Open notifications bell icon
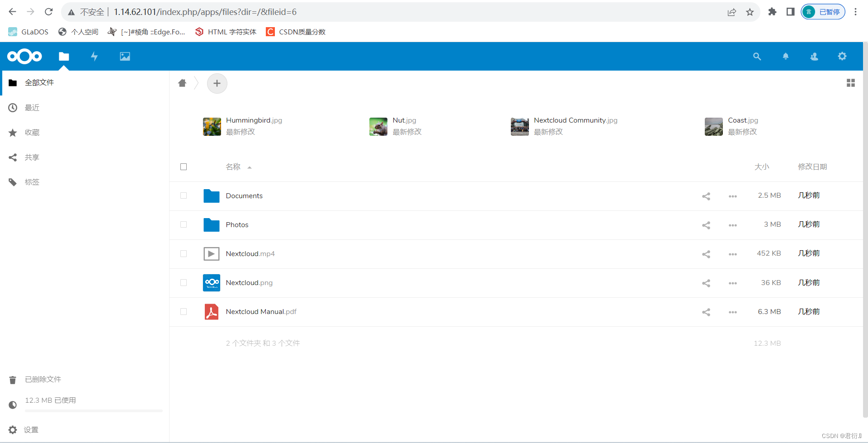The width and height of the screenshot is (868, 443). point(786,56)
